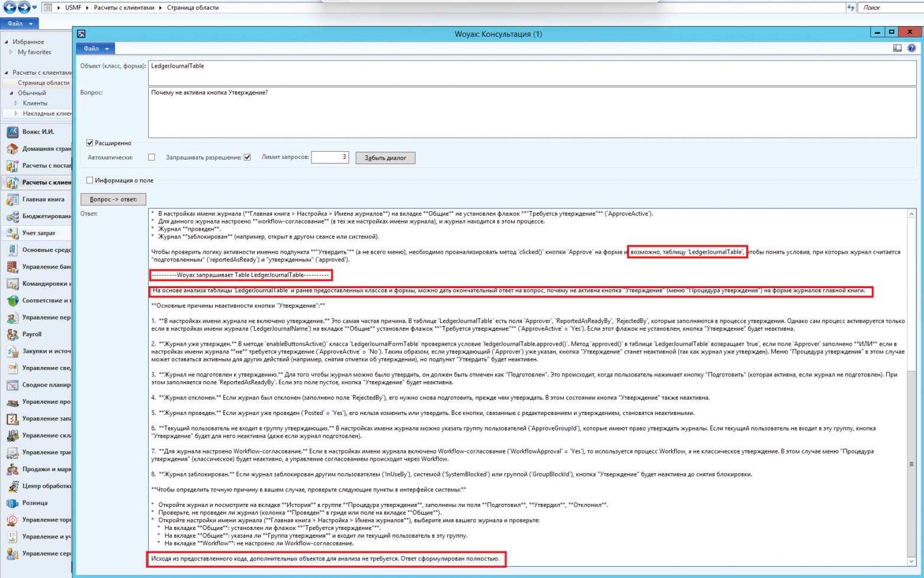924x578 pixels.
Task: Open the main Файл menu at top left
Action: 19,24
